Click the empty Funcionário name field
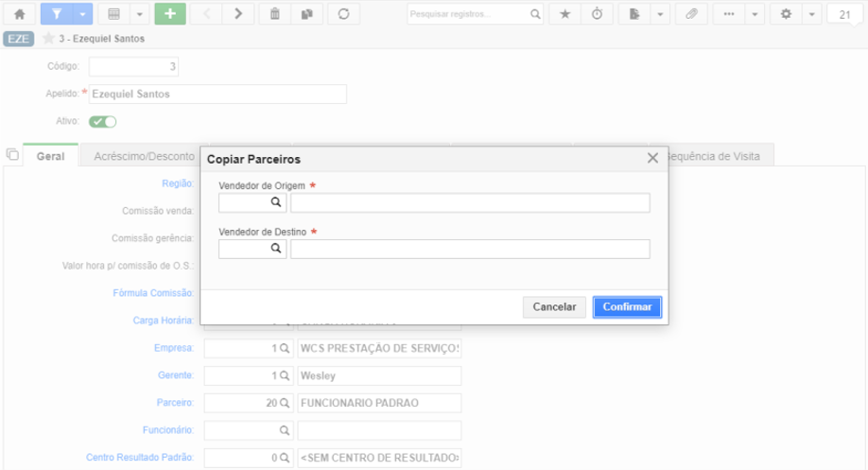Image resolution: width=868 pixels, height=470 pixels. point(379,430)
